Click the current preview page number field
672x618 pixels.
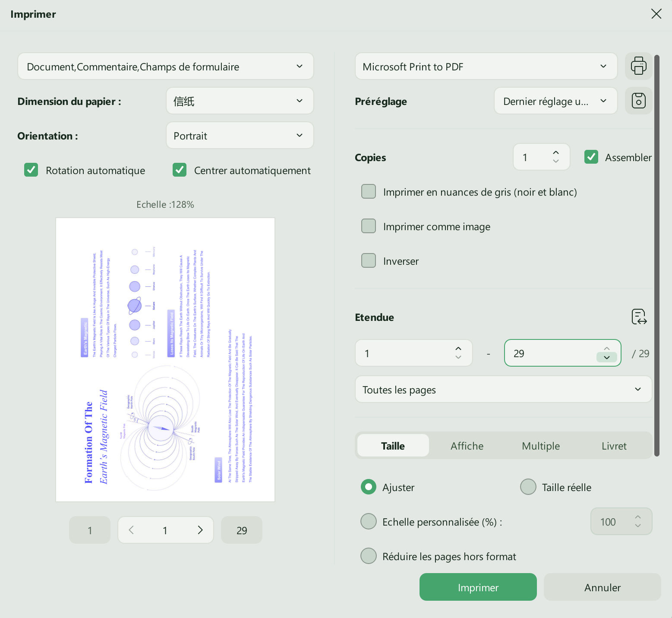[165, 530]
